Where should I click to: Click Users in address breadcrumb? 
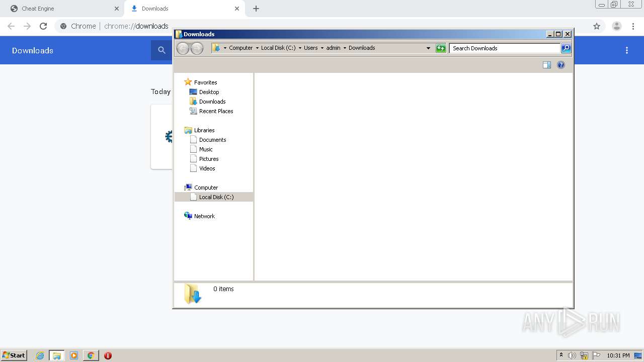[310, 48]
